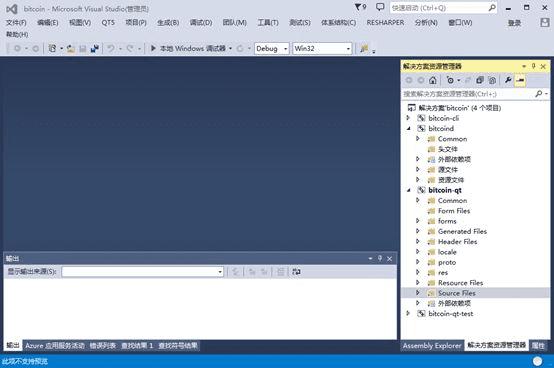Expand the bitcoin-cli project

(408, 118)
